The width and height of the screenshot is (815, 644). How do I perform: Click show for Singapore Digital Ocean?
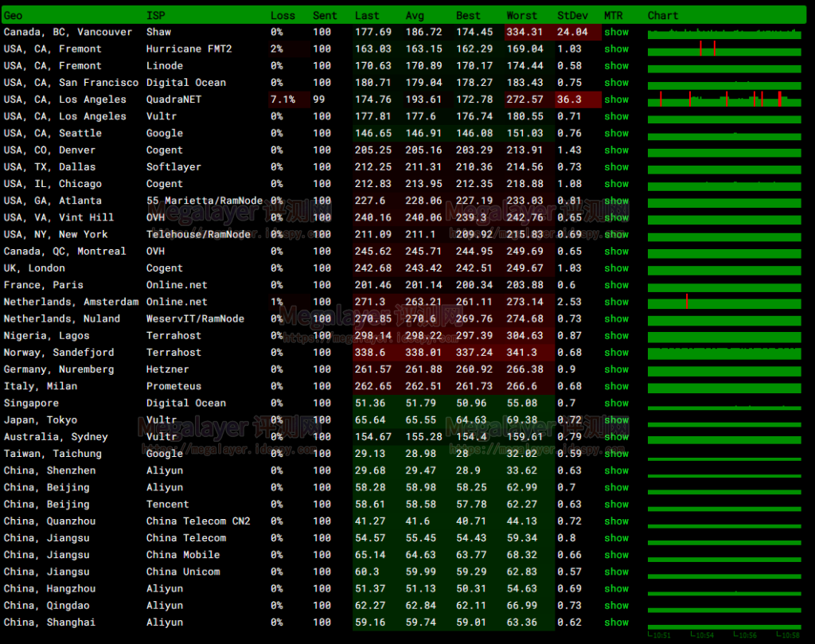617,404
